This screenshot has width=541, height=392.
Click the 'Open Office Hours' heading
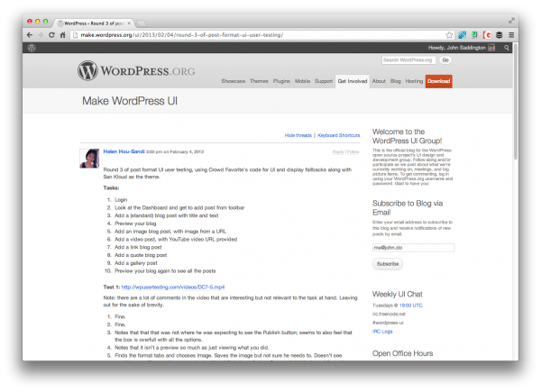click(403, 353)
